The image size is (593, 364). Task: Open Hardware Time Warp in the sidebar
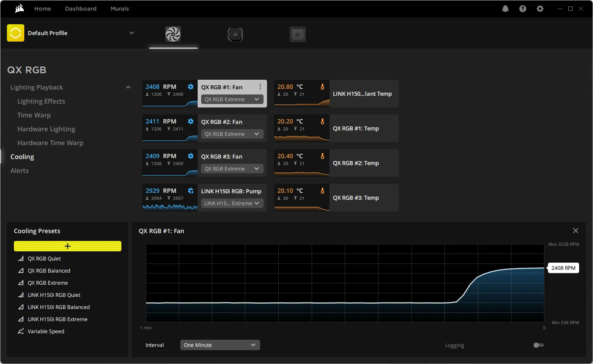click(50, 143)
